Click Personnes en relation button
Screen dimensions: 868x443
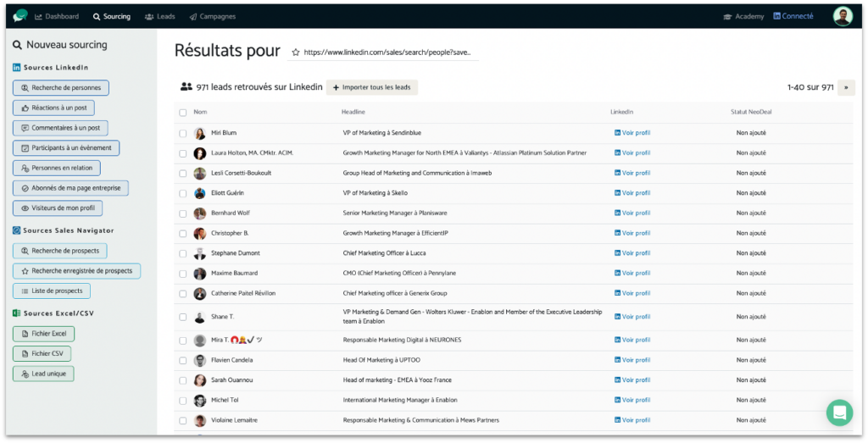[57, 168]
